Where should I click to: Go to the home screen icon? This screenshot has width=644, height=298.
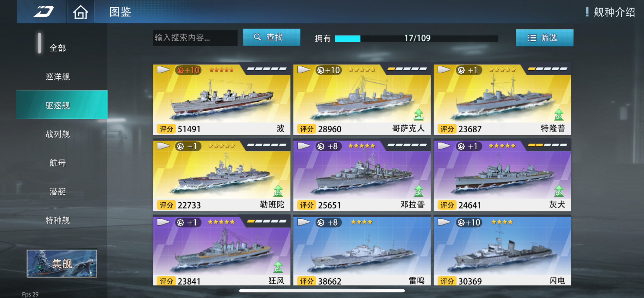80,12
